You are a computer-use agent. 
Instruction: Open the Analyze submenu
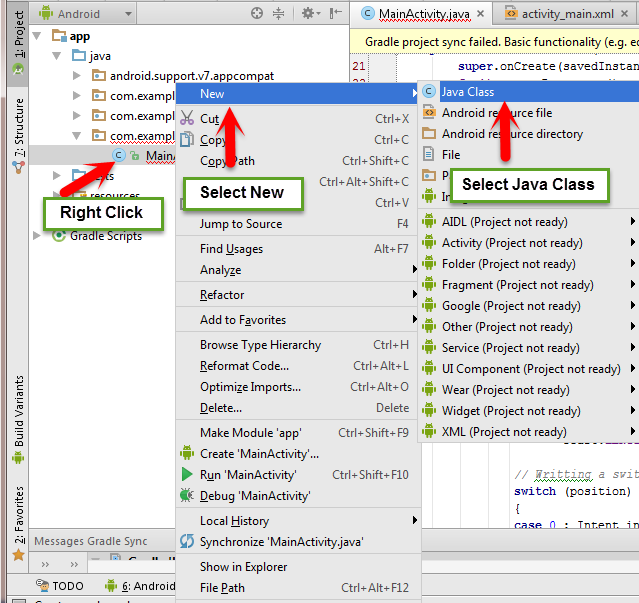(x=297, y=270)
